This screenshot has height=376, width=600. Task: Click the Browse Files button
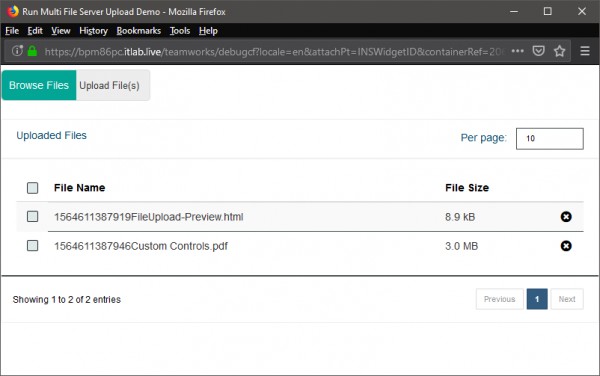[x=39, y=85]
